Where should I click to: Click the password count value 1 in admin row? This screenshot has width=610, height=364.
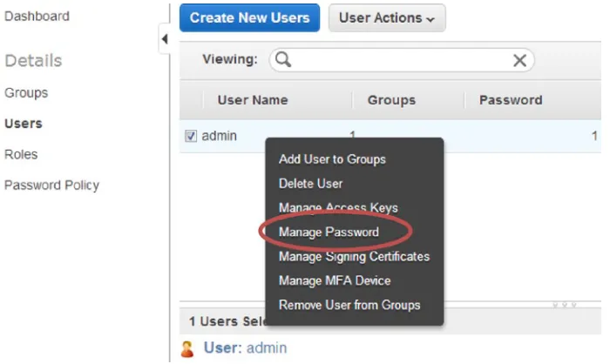point(594,136)
